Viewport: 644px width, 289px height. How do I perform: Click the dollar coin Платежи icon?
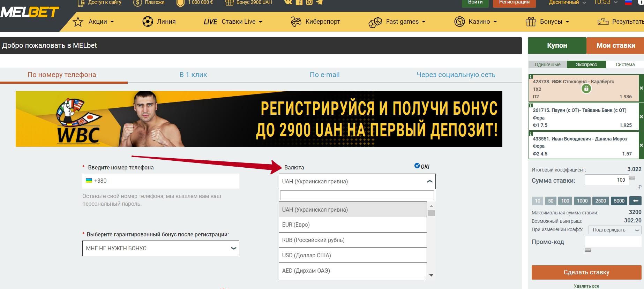click(x=137, y=3)
